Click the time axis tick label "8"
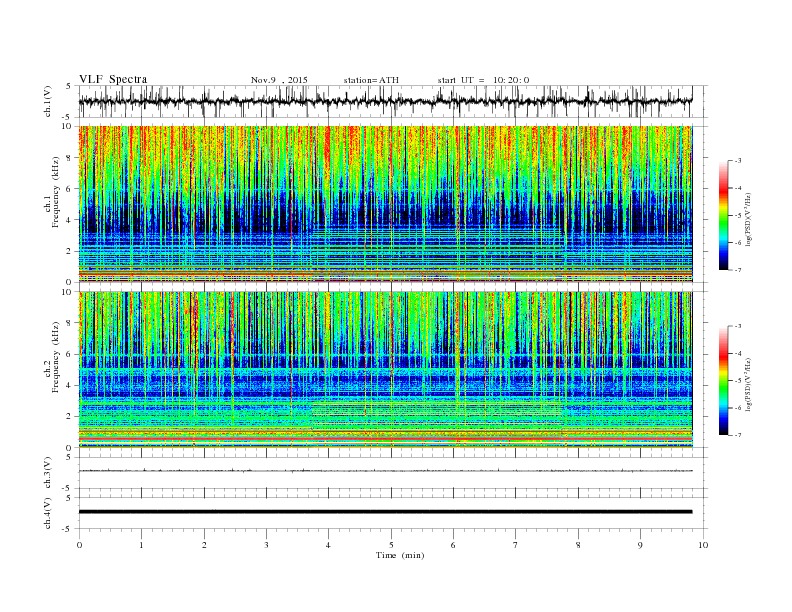This screenshot has height=612, width=792. [578, 545]
